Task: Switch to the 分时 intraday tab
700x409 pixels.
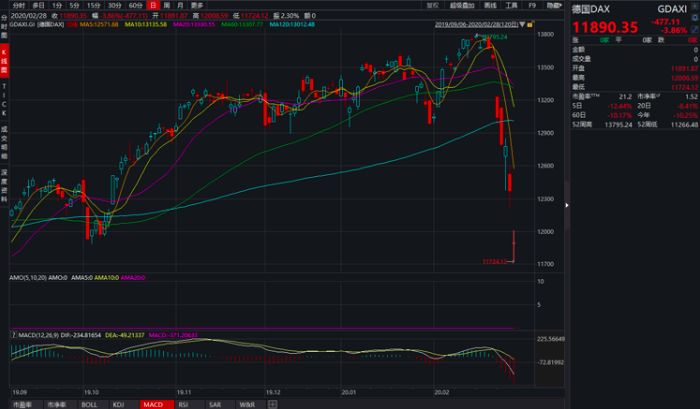Action: point(18,5)
